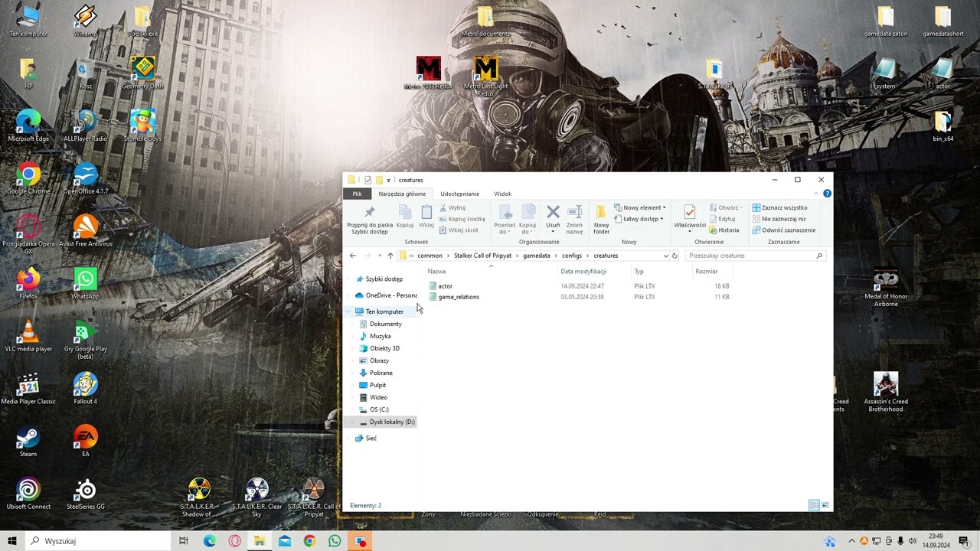The image size is (980, 551).
Task: Click the Przeszukaj: creatures search field
Action: coord(750,256)
